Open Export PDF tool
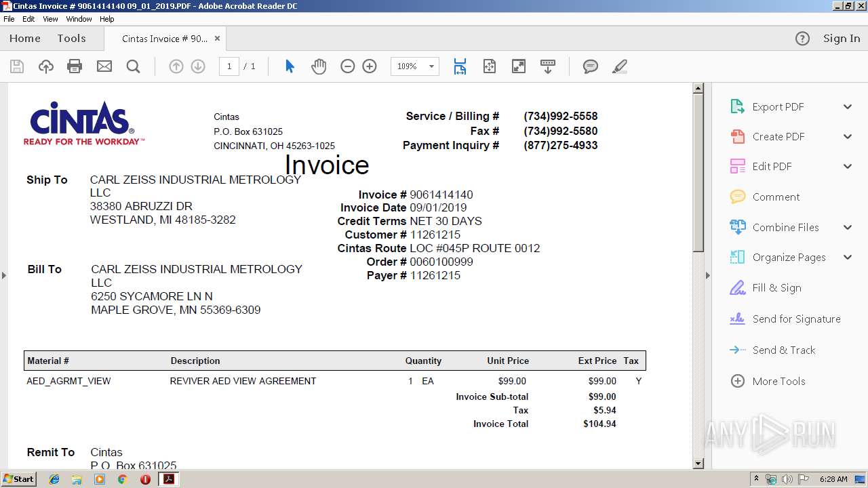Screen dimensions: 868x488 [x=778, y=107]
